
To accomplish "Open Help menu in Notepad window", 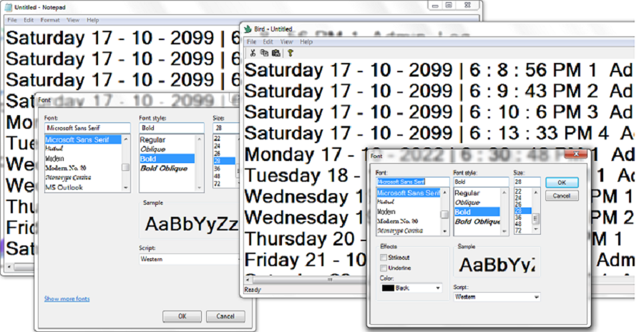I will pos(93,20).
